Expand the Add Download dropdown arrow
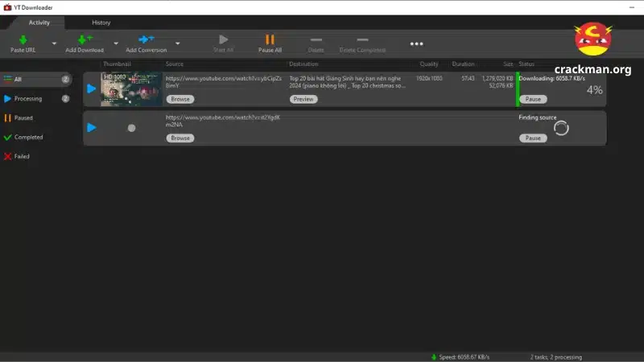Screen dimensions: 644x362 [116, 43]
